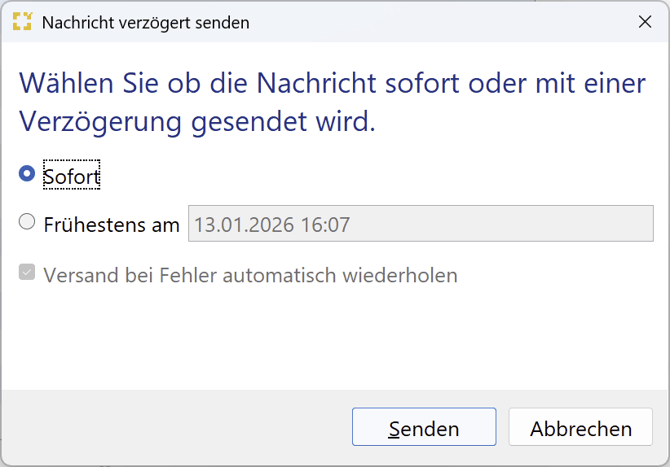
Task: Click the "Frühestens am" label text
Action: click(x=111, y=225)
